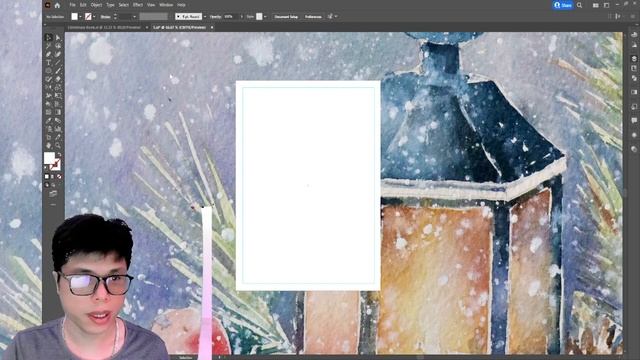
Task: Click the white artboard on canvas
Action: pos(308,186)
